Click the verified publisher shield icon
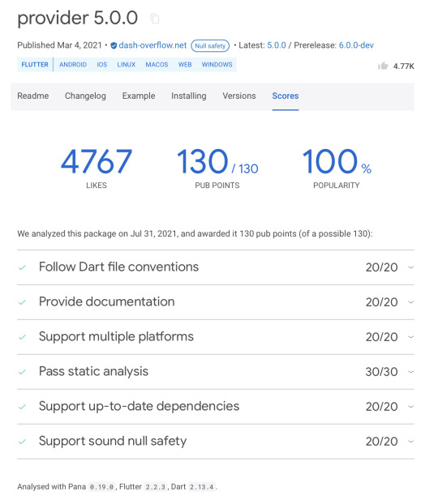 (114, 45)
